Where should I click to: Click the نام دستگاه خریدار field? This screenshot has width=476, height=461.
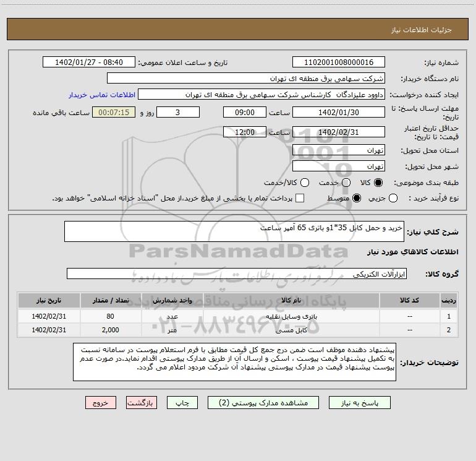pyautogui.click(x=246, y=78)
